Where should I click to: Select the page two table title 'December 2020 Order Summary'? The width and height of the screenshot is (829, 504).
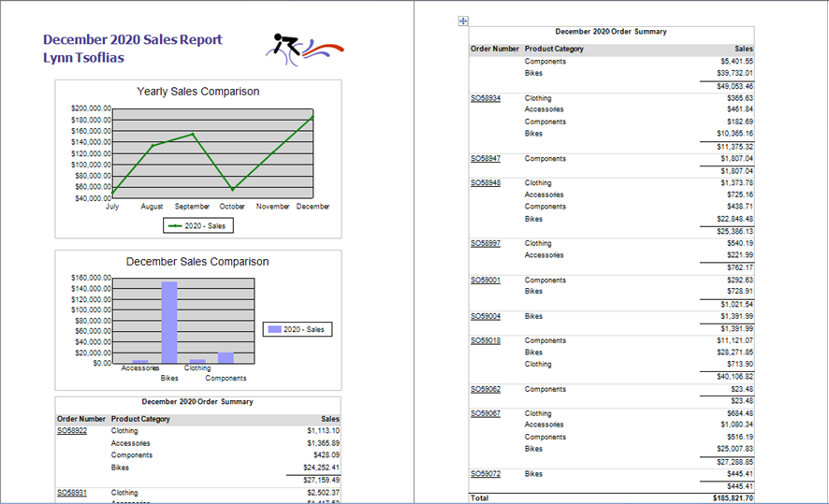click(611, 32)
